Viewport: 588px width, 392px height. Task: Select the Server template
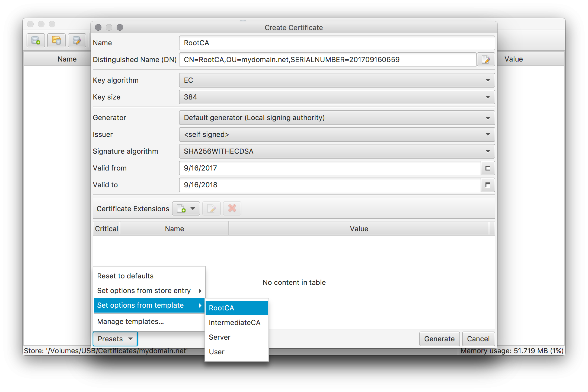coord(237,337)
